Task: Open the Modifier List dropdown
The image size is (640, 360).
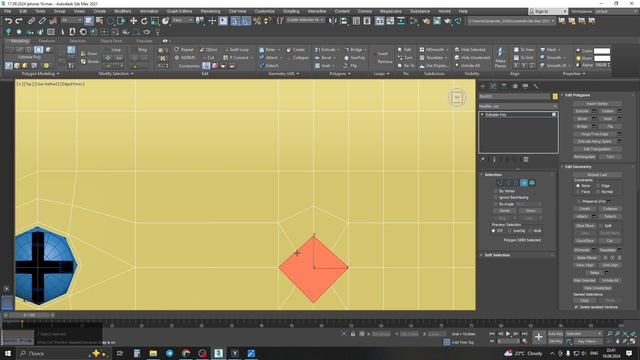Action: (518, 106)
